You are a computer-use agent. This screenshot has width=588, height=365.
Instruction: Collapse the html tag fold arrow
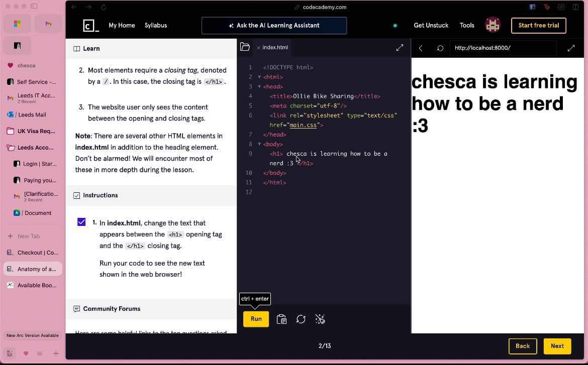(259, 77)
